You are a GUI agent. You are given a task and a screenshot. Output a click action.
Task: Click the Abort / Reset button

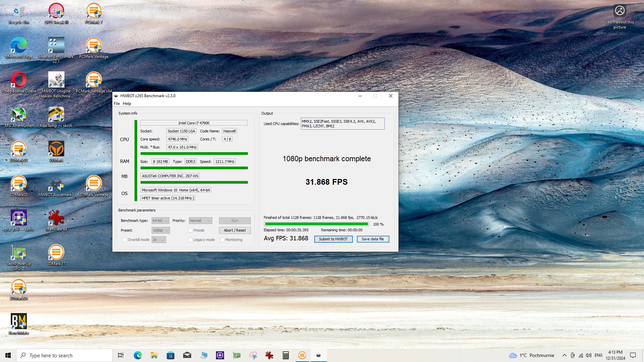(x=235, y=230)
